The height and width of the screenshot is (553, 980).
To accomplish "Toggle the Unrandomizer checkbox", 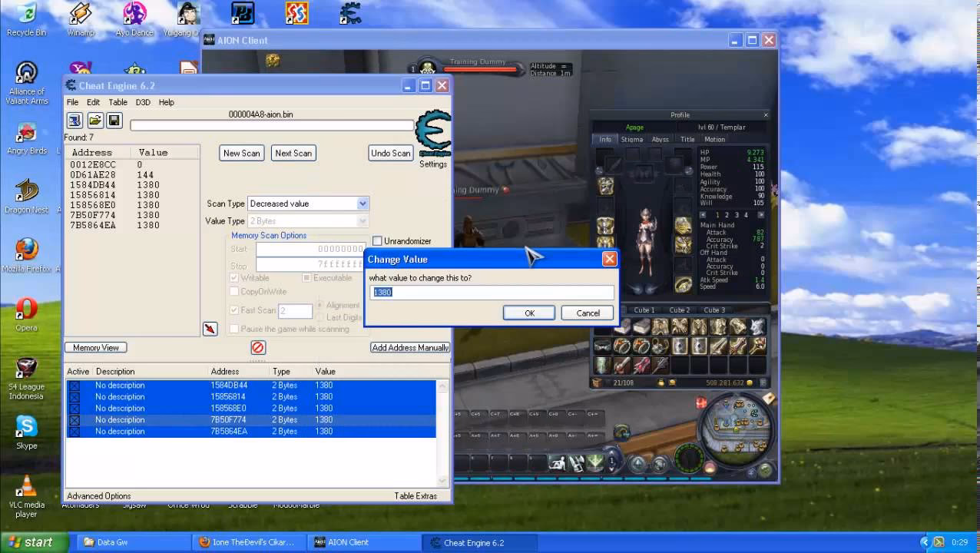I will pyautogui.click(x=377, y=241).
